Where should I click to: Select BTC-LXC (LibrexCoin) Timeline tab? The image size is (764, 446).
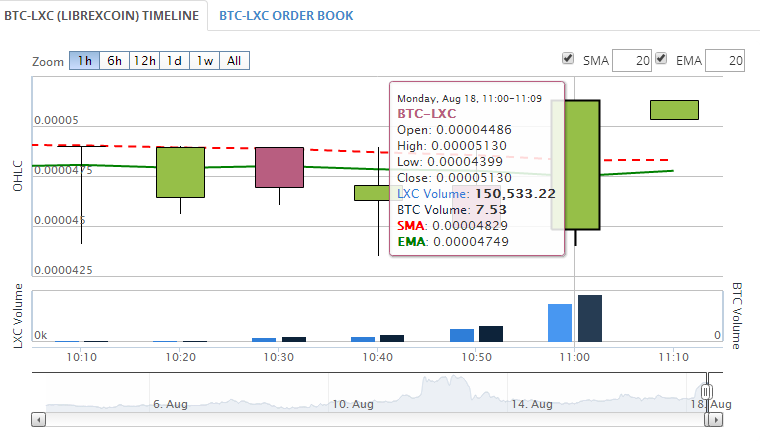pos(101,16)
